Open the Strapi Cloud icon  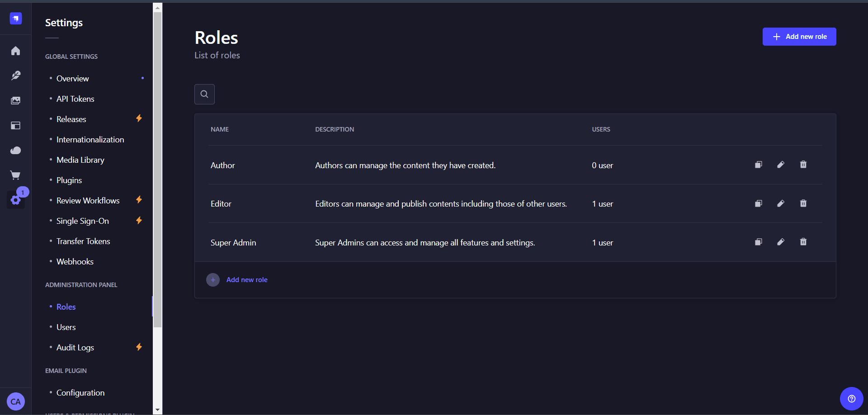click(16, 150)
